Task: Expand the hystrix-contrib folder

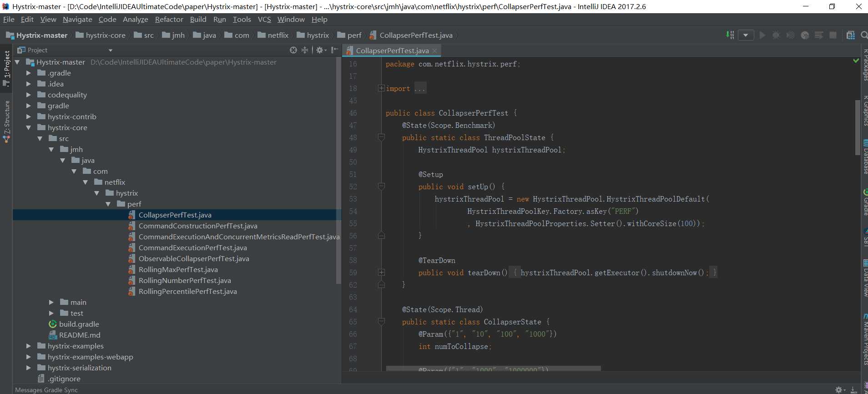Action: 29,116
